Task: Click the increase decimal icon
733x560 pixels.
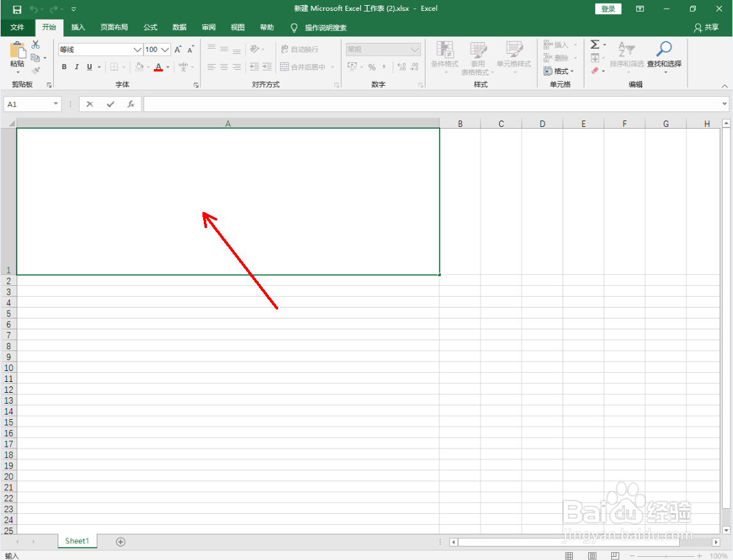Action: pyautogui.click(x=402, y=67)
